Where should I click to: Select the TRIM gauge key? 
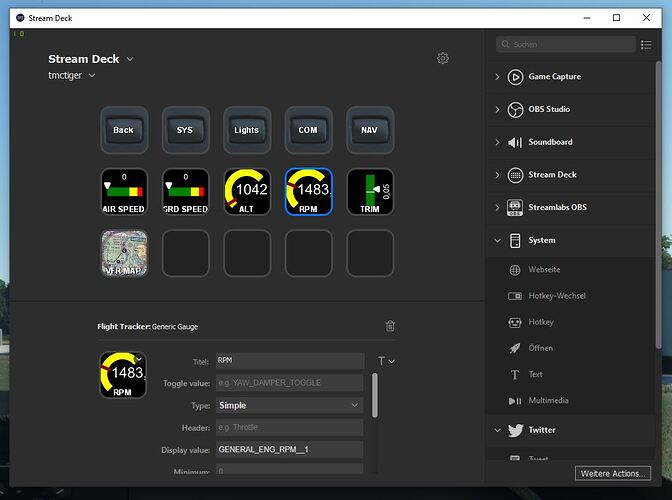(x=370, y=192)
